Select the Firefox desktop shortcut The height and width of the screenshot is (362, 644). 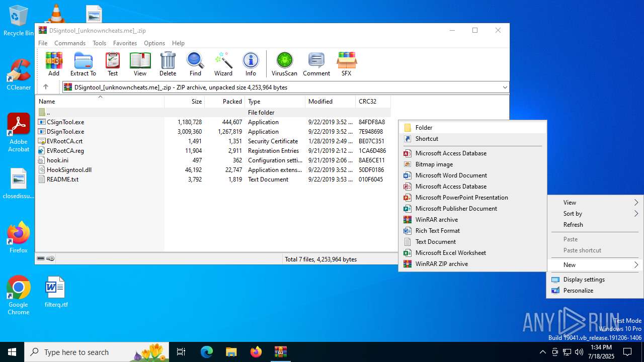(x=19, y=237)
